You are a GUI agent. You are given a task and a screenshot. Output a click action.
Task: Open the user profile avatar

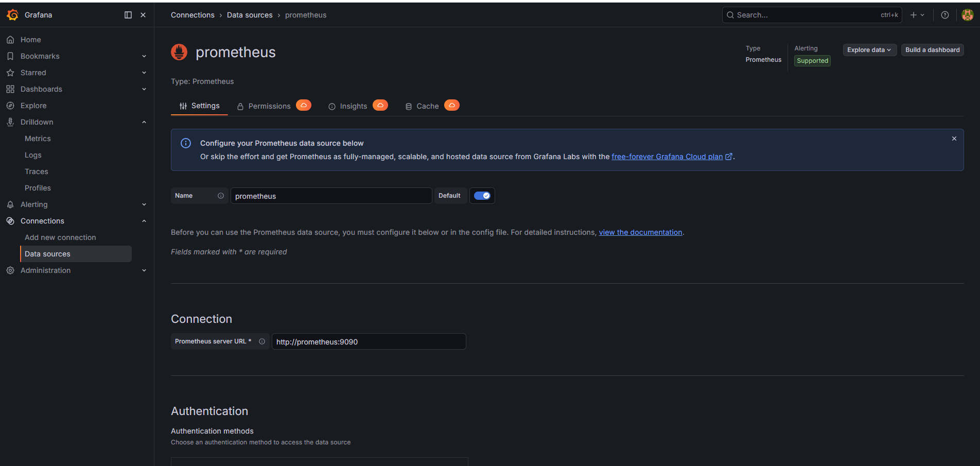click(x=968, y=15)
